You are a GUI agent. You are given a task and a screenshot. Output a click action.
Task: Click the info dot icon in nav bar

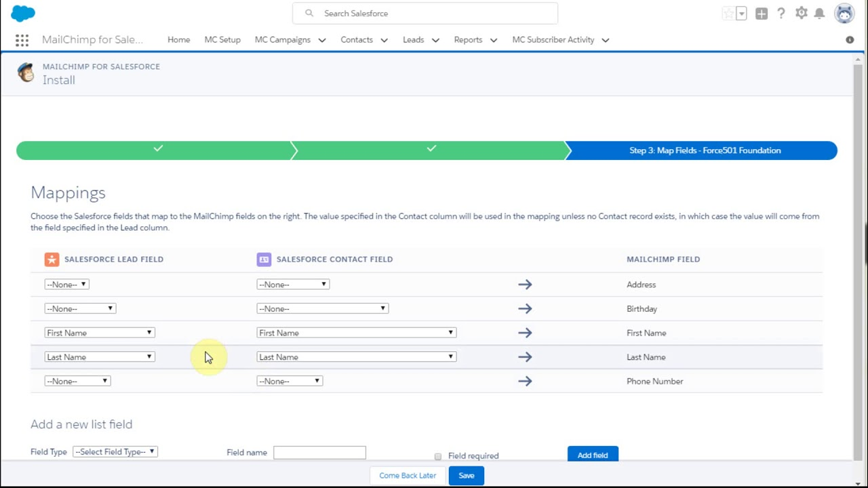click(x=850, y=40)
